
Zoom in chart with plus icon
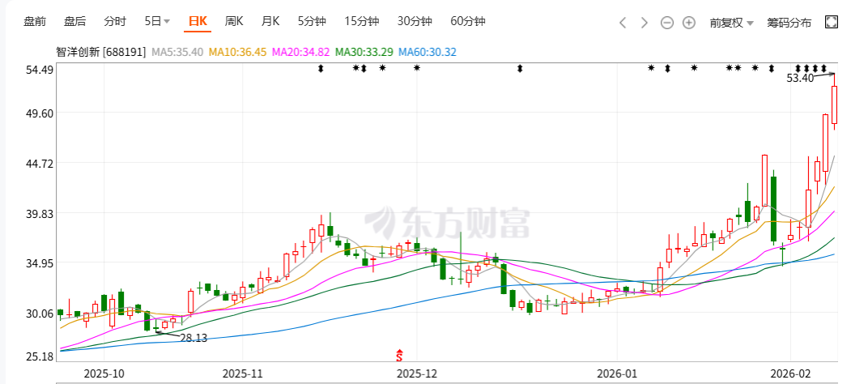(689, 23)
